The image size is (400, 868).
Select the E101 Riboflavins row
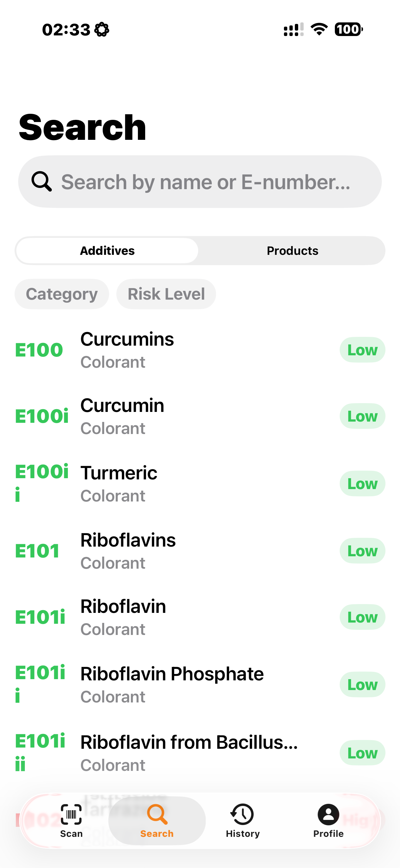[x=200, y=551]
